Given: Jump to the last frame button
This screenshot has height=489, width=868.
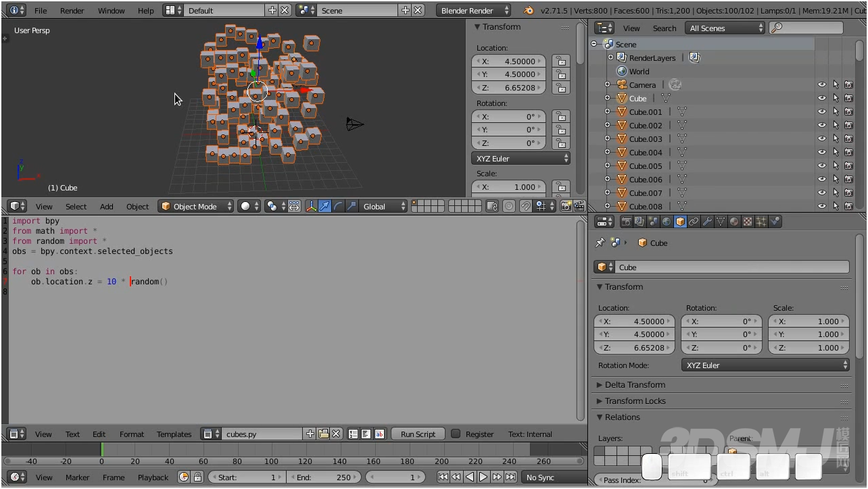Looking at the screenshot, I should [x=510, y=478].
